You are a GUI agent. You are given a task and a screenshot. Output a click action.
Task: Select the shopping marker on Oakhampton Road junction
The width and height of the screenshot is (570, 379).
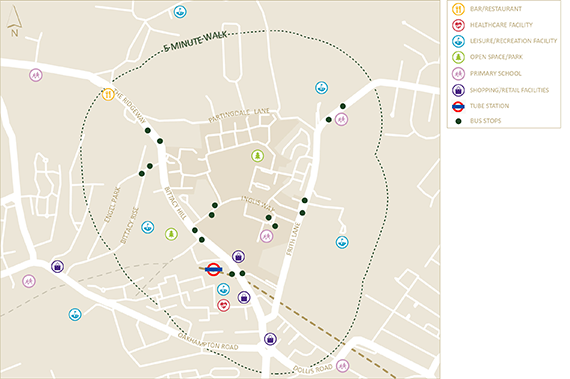click(x=270, y=339)
